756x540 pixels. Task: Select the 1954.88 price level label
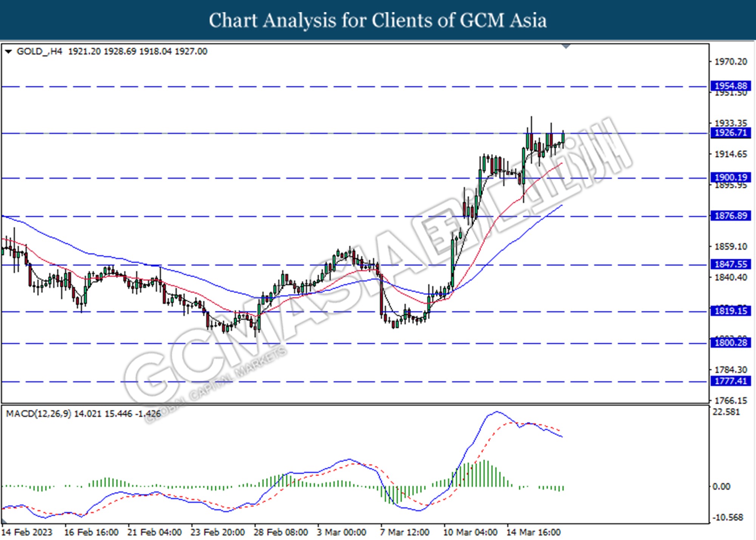pos(730,86)
